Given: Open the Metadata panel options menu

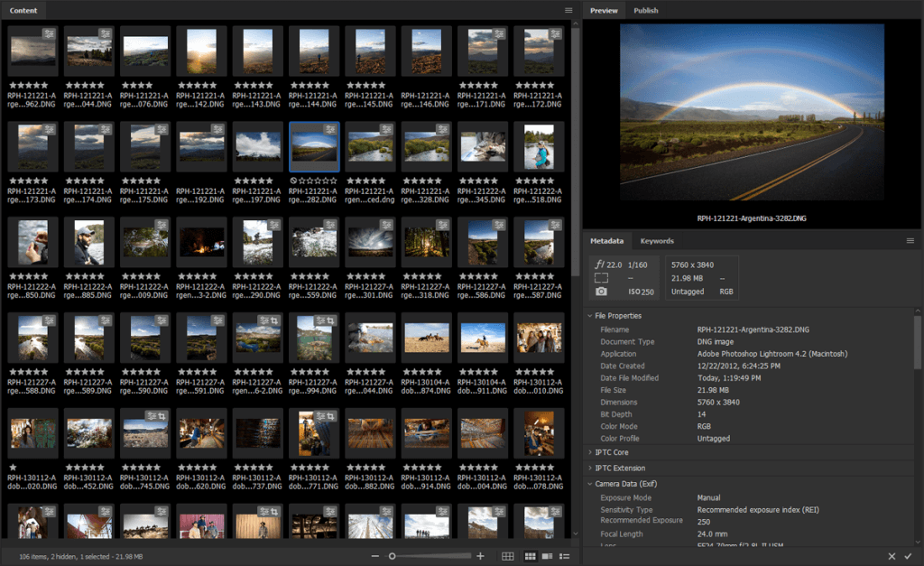Looking at the screenshot, I should [910, 241].
